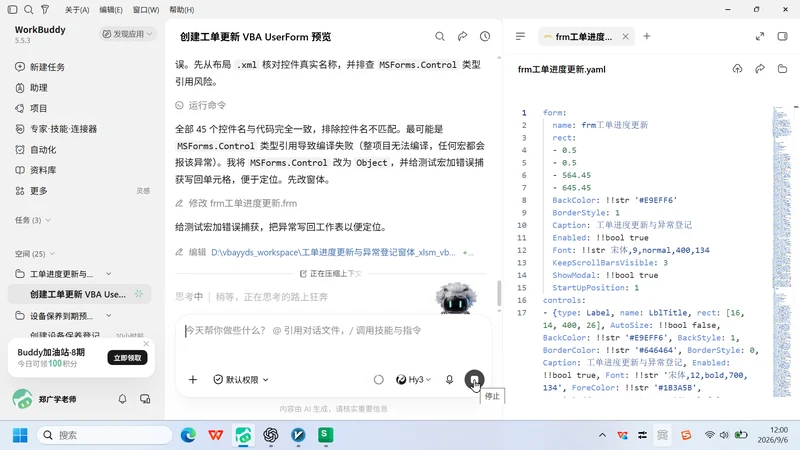Open the ChatGPT app on the taskbar
800x450 pixels.
click(271, 435)
